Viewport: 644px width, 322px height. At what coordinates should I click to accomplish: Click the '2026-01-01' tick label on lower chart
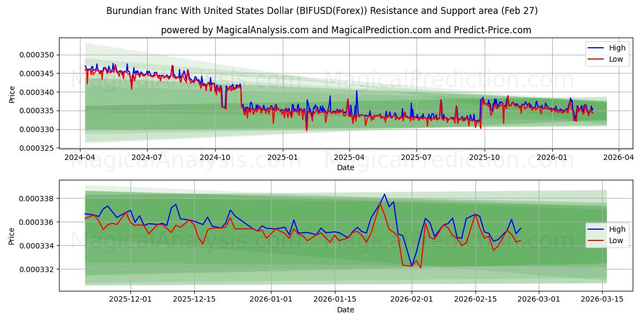(270, 300)
